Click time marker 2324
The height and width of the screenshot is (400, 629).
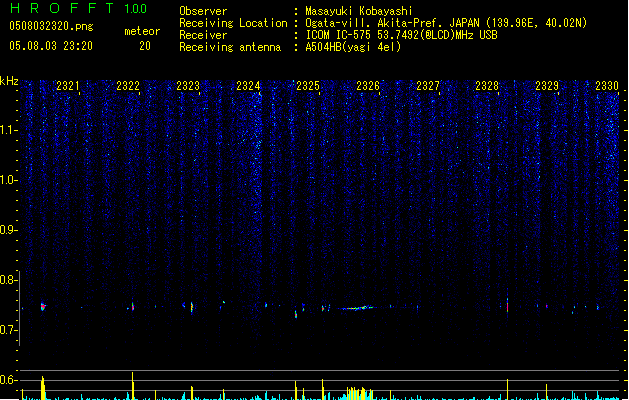(248, 86)
